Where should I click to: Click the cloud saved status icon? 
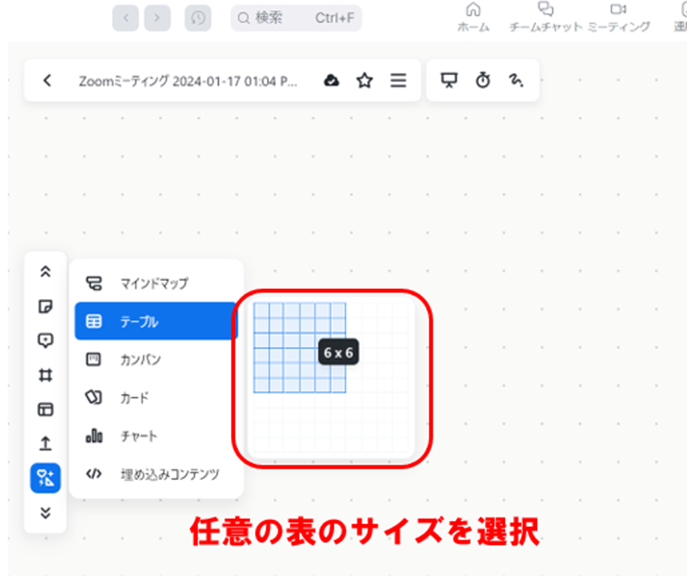coord(332,81)
